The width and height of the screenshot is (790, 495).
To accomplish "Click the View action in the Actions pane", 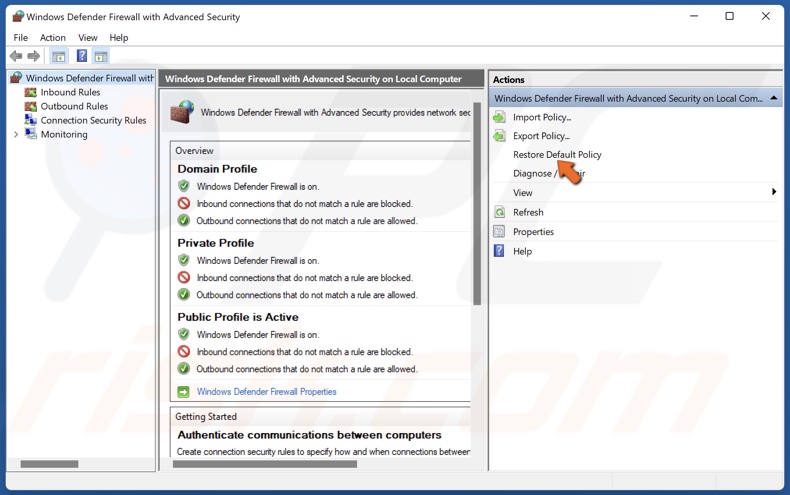I will click(x=522, y=193).
